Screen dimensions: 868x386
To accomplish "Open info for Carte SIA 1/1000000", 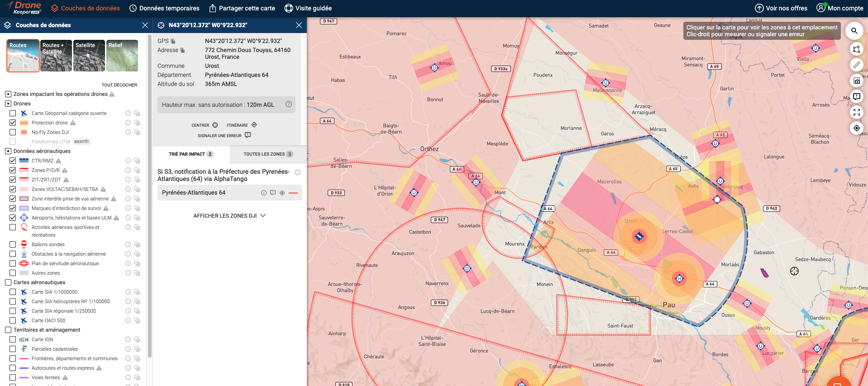I will (x=128, y=292).
